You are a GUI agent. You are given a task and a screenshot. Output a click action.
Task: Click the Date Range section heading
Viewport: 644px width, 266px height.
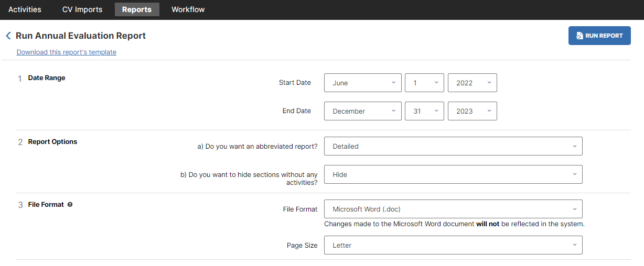[x=47, y=77]
